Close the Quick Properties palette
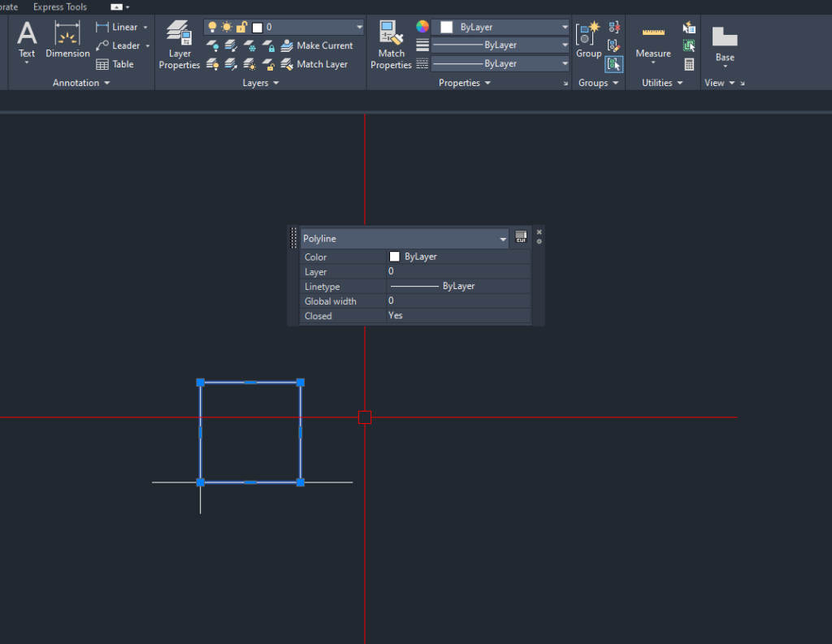This screenshot has width=832, height=644. point(539,232)
